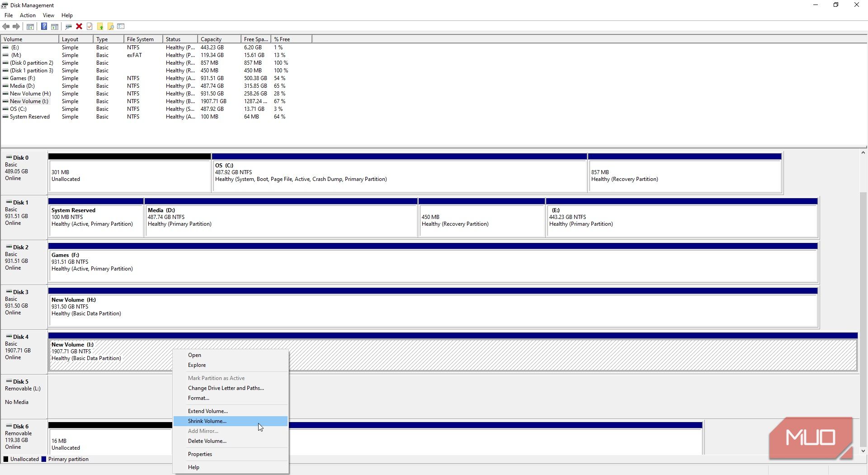Screen dimensions: 868x475
Task: Open Help via blue question mark icon
Action: click(44, 27)
